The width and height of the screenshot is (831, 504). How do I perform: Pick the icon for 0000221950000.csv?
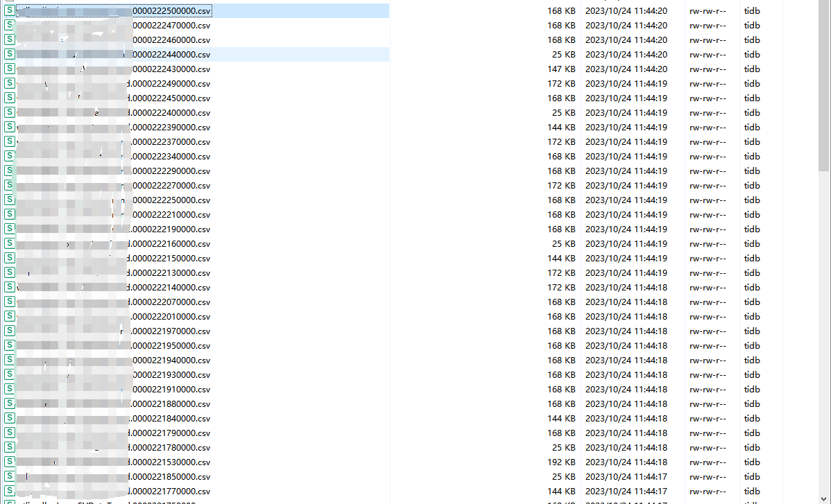tap(10, 345)
